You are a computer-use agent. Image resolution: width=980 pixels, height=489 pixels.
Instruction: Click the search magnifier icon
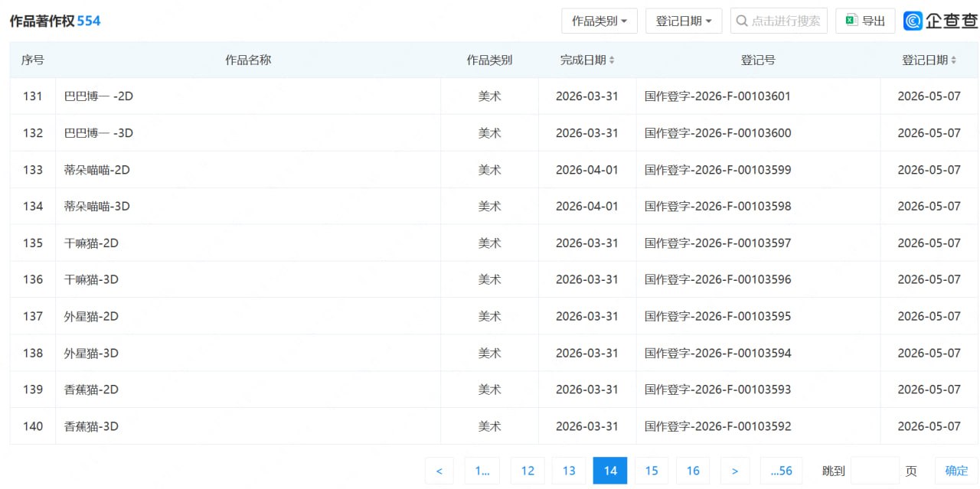tap(741, 21)
